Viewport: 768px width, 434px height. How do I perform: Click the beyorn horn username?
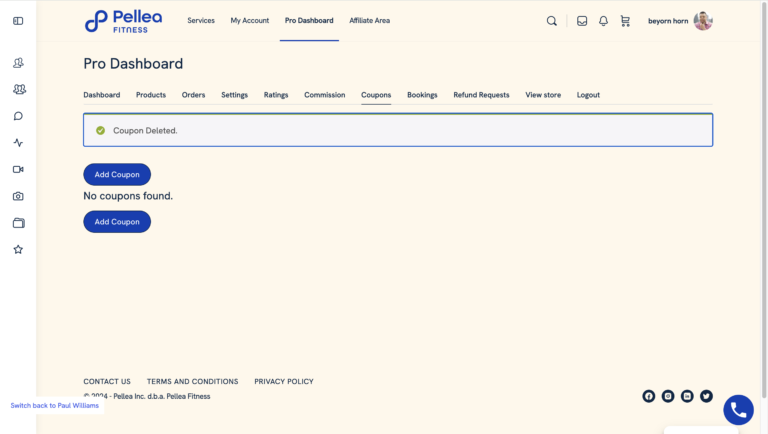(x=668, y=21)
